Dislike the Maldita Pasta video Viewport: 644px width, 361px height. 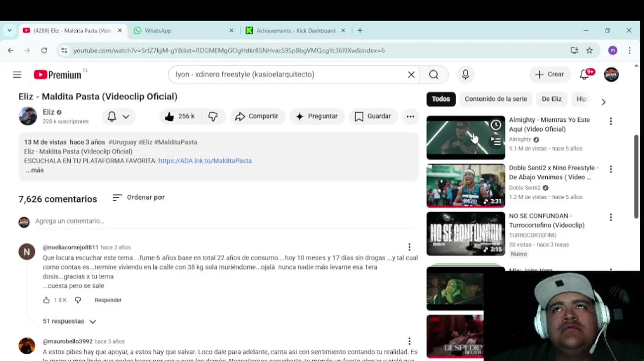[213, 116]
